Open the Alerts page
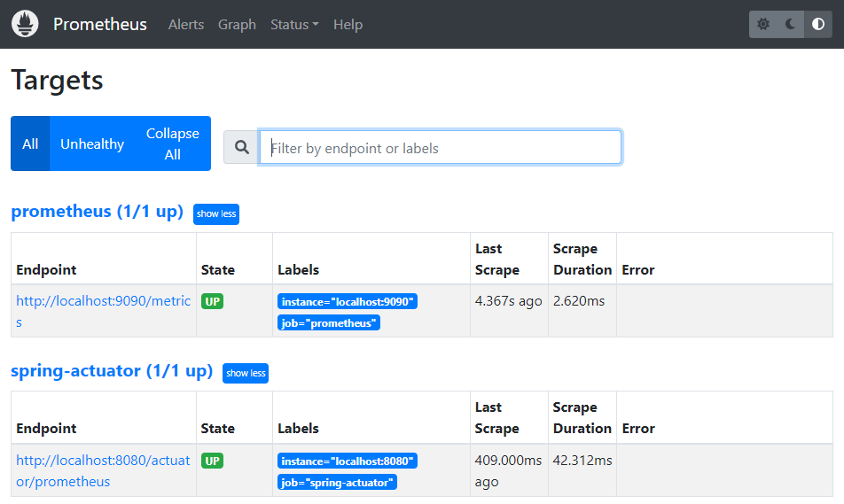This screenshot has width=844, height=504. [185, 25]
